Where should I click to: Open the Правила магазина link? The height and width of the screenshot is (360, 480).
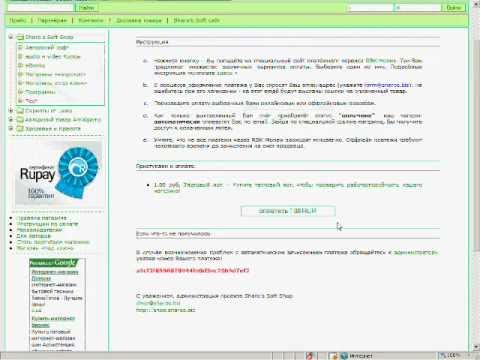tap(41, 218)
